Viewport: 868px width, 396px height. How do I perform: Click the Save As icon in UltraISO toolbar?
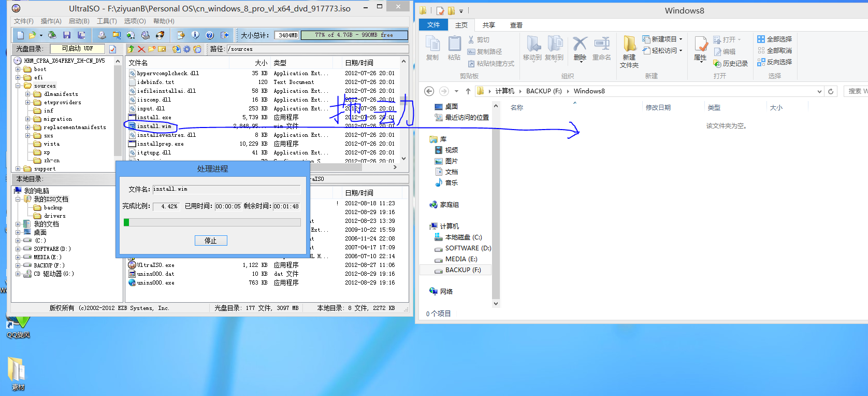coord(81,35)
